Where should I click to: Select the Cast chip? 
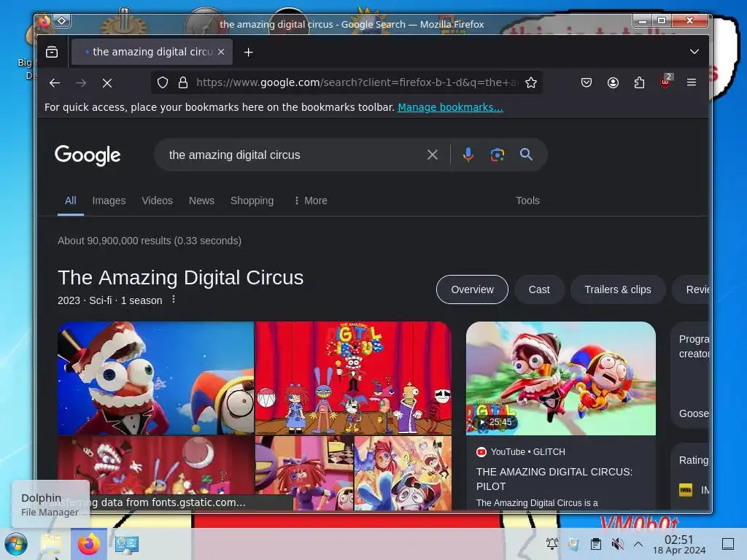point(539,289)
